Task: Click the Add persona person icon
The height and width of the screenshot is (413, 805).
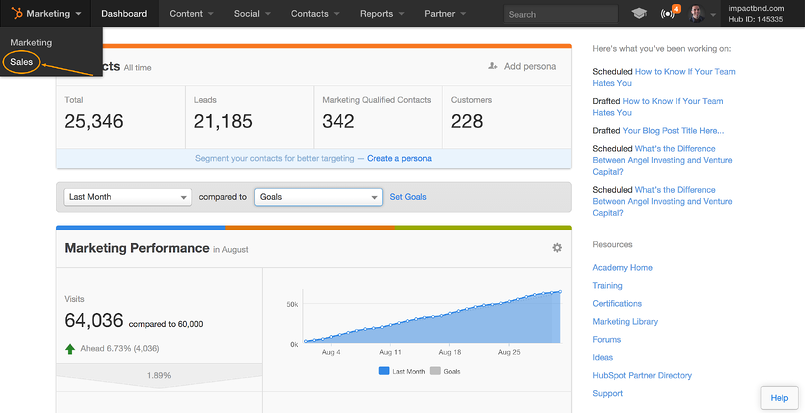Action: pyautogui.click(x=493, y=66)
